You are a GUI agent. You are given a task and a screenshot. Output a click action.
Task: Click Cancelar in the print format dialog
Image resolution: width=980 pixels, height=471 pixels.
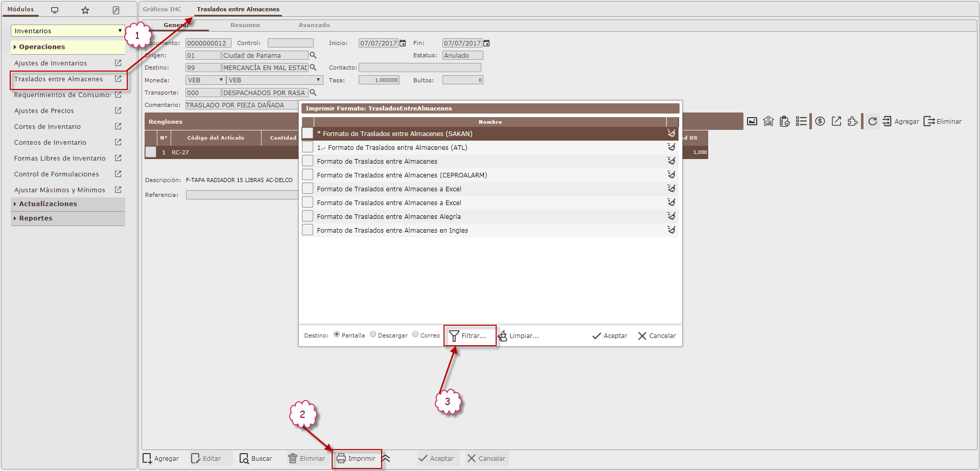[657, 335]
